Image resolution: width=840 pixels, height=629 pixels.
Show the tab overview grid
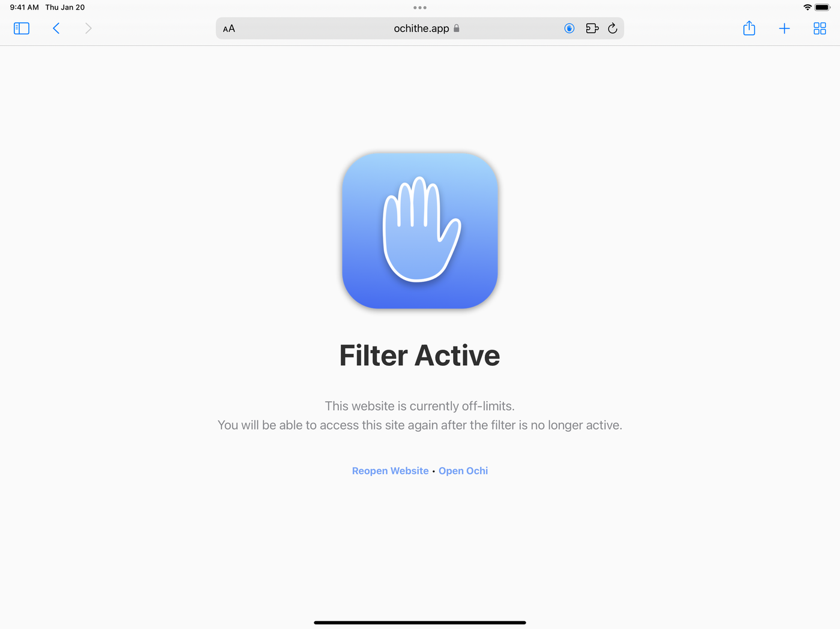(820, 28)
